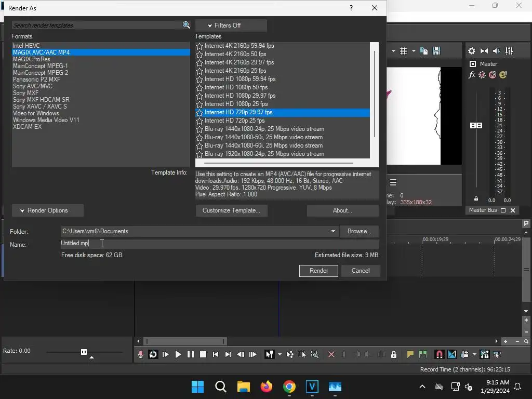Click the playback Rate slider handle
Viewport: 532px width, 399px height.
point(84,352)
